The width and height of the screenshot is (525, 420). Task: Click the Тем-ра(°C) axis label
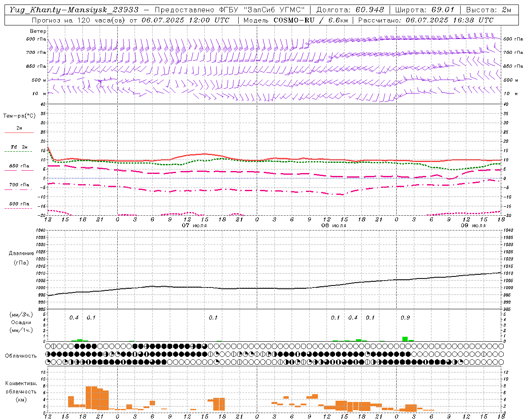click(19, 116)
